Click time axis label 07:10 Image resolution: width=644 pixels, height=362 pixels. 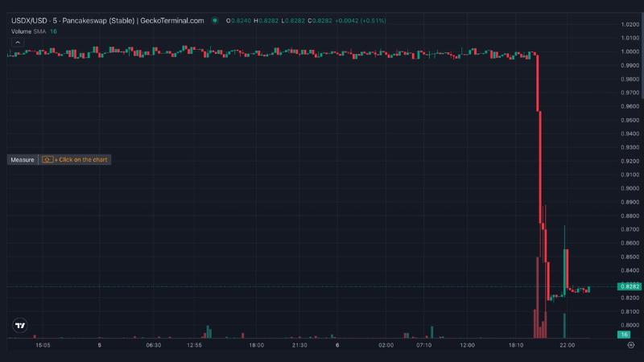pyautogui.click(x=424, y=345)
